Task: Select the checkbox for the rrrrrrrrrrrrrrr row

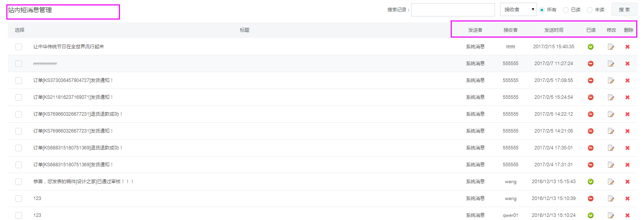Action: point(18,64)
